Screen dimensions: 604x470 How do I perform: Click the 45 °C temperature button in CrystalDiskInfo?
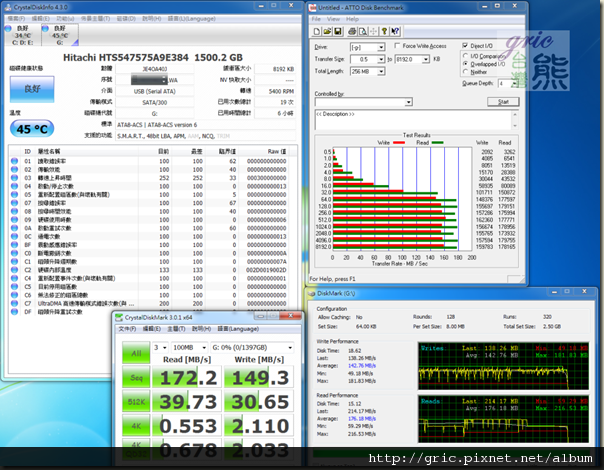(x=32, y=129)
